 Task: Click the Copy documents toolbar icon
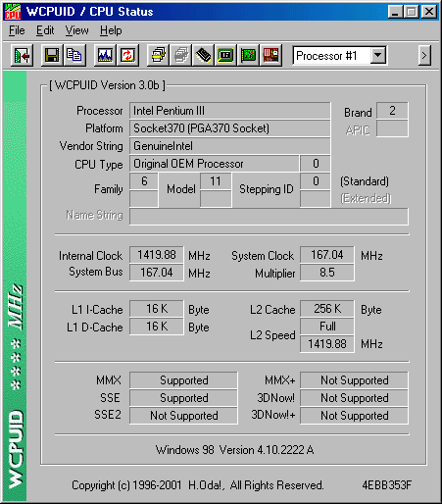[74, 55]
